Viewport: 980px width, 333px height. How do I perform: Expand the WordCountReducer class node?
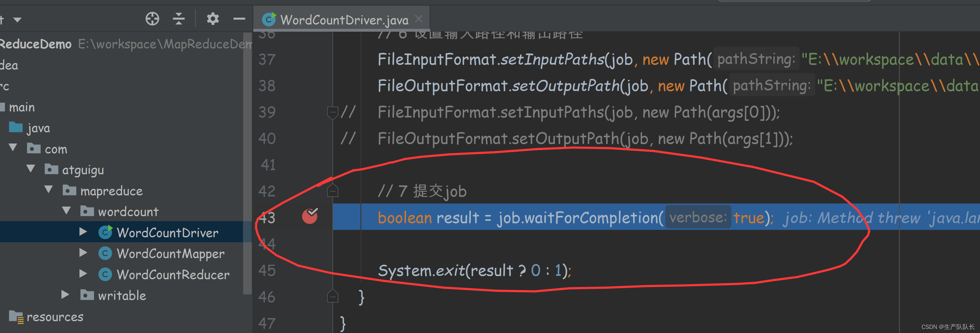tap(83, 274)
